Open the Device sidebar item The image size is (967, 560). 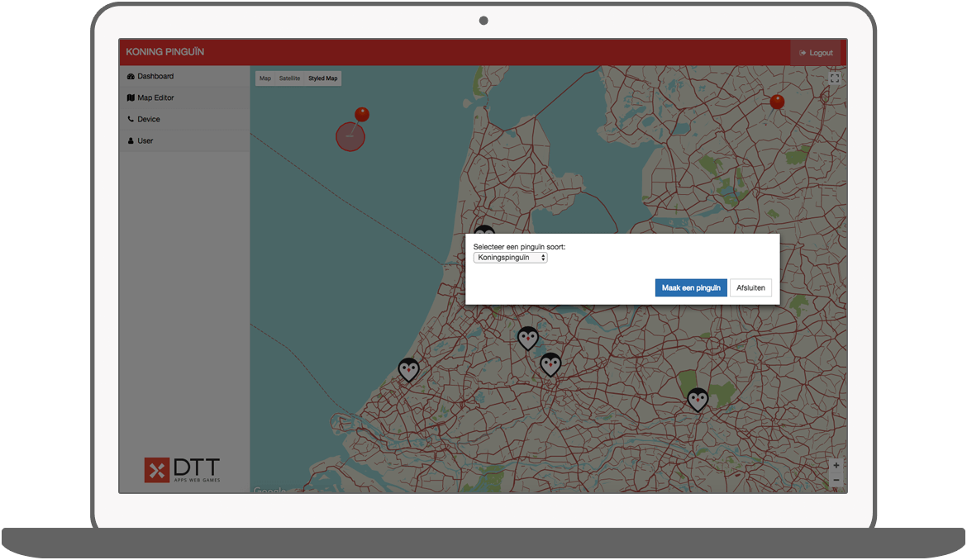pos(184,120)
